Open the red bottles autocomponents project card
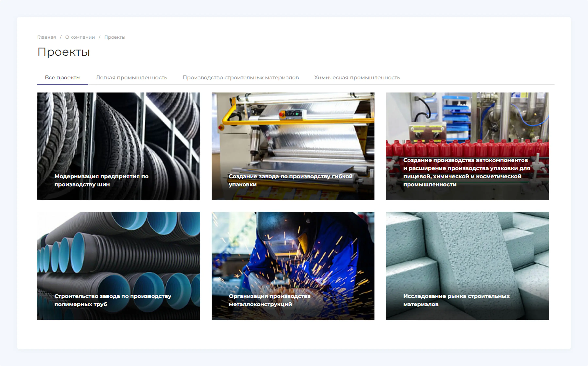 point(467,126)
